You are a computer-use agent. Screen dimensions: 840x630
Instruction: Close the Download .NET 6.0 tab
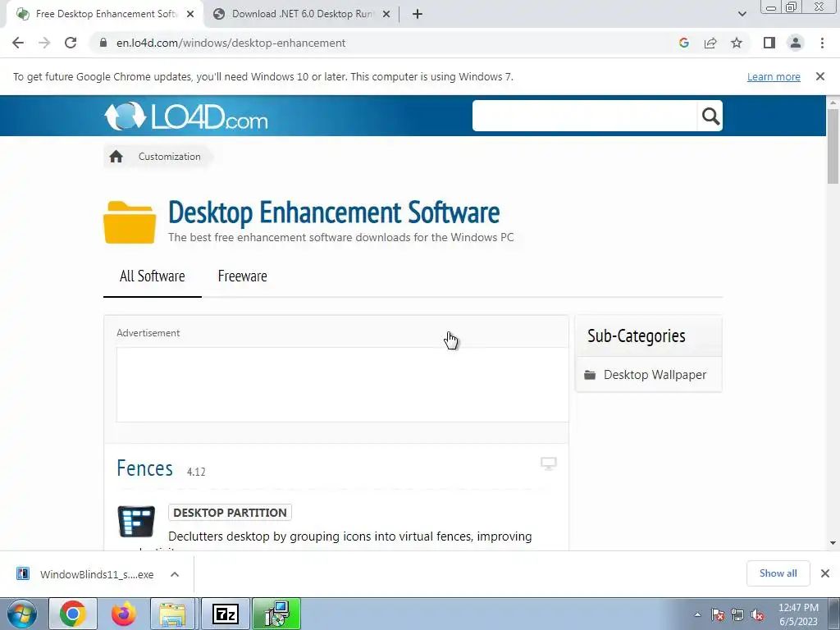[x=386, y=14]
